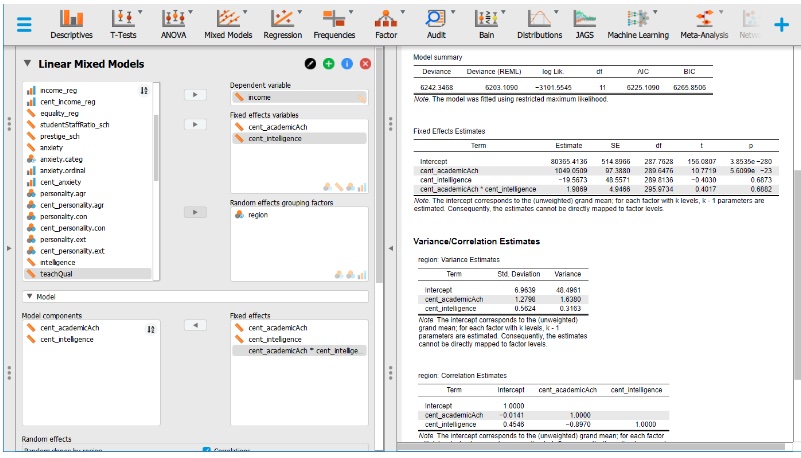Select personality.agr variable
Screen dimensions: 801x458
click(x=88, y=194)
